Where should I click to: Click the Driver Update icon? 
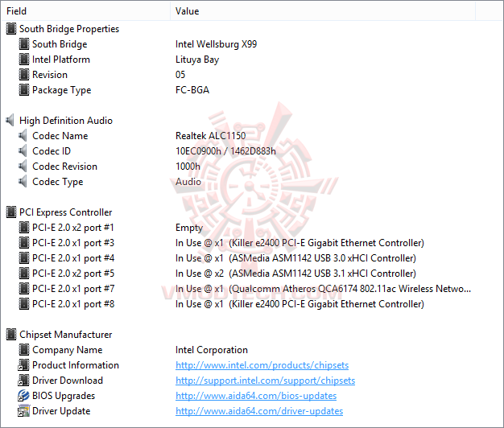click(x=23, y=411)
